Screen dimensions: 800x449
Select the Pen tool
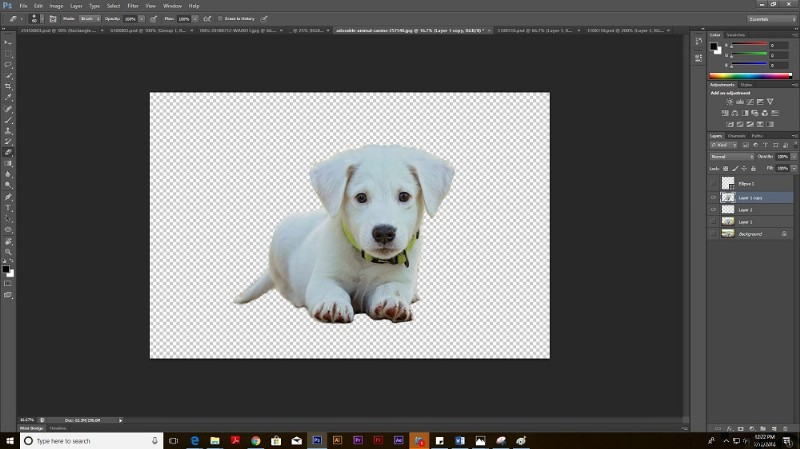click(8, 197)
